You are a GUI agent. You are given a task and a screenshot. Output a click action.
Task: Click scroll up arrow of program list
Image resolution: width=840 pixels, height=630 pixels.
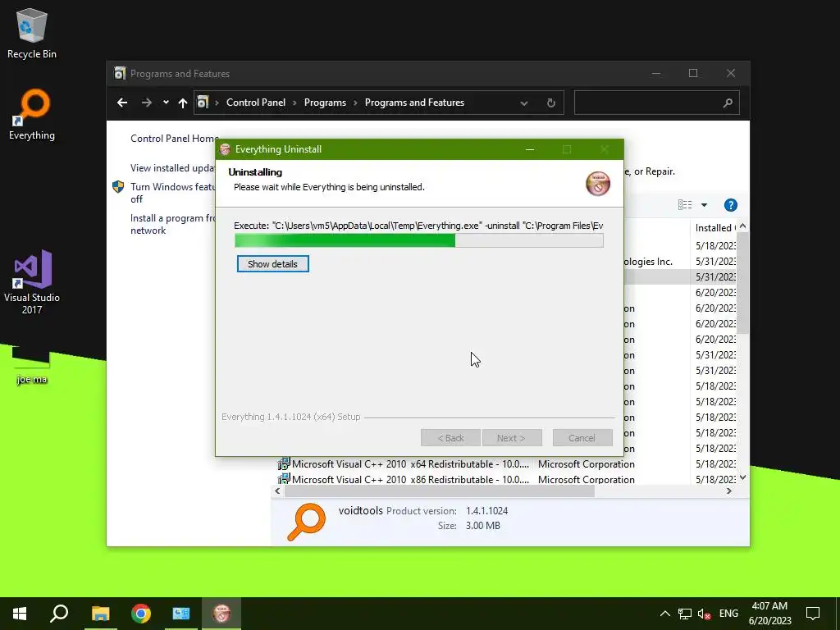coord(742,226)
